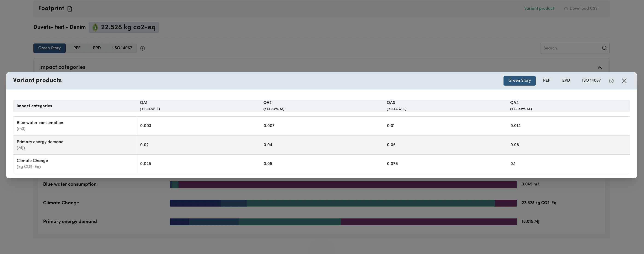The height and width of the screenshot is (254, 644).
Task: Click the green leaf CO2 badge icon
Action: (x=95, y=27)
